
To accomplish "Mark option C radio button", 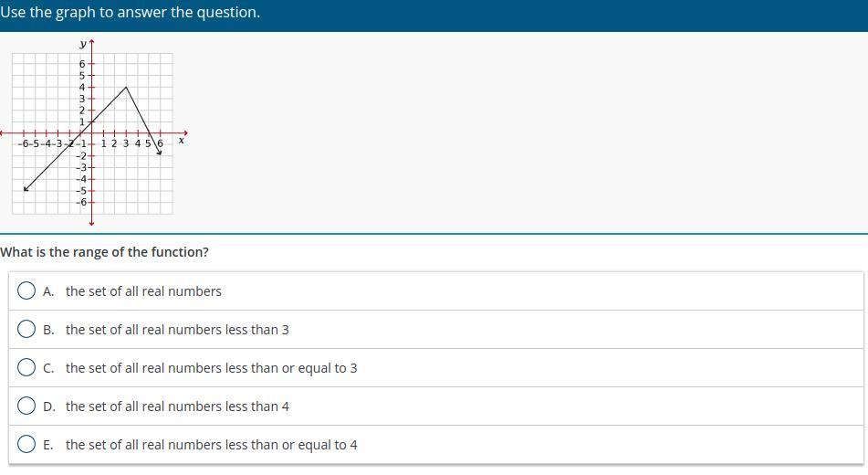I will [26, 367].
